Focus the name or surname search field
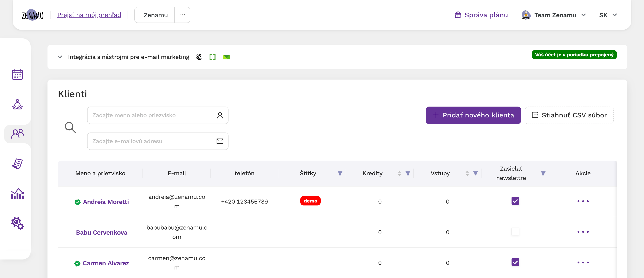 coord(158,115)
